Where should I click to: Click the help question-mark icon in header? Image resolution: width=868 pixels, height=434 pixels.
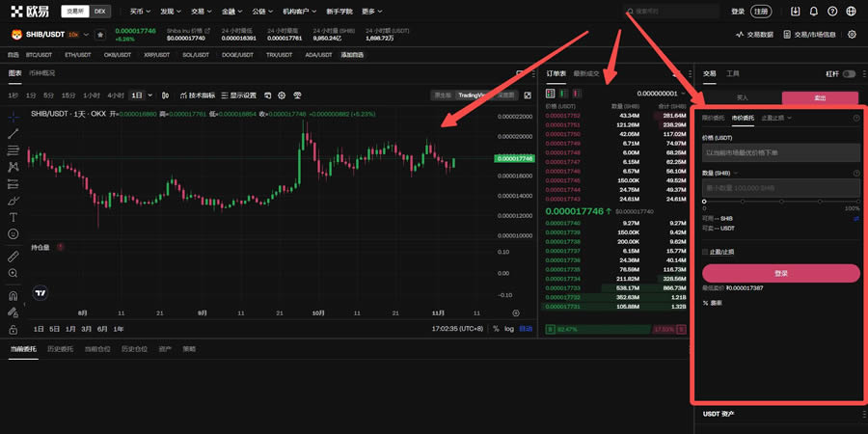[832, 12]
